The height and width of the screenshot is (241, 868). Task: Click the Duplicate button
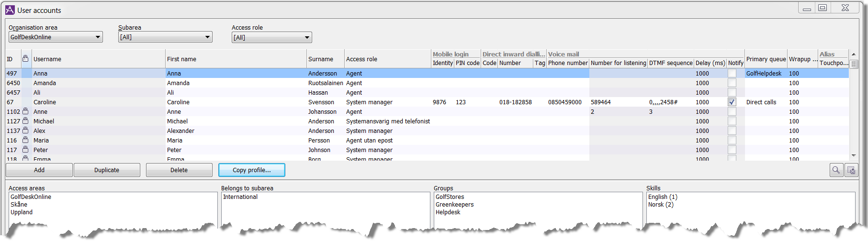pos(107,170)
